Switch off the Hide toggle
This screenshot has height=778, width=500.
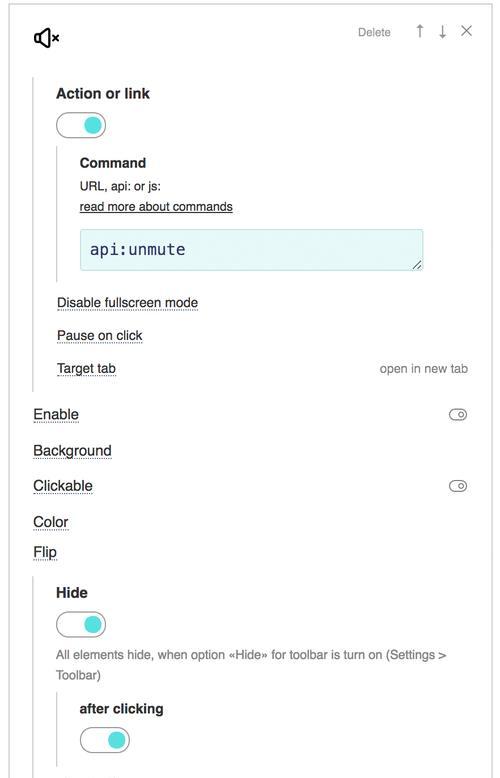pyautogui.click(x=81, y=624)
